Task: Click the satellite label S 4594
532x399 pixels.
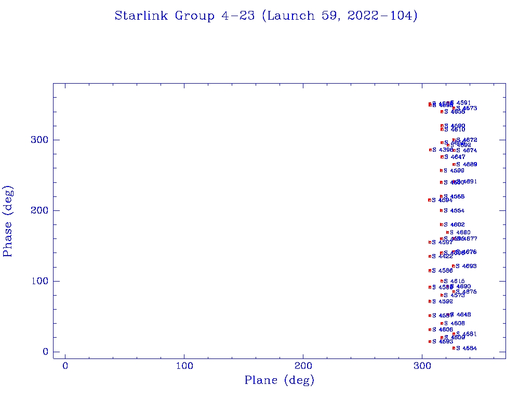Action: 442,200
